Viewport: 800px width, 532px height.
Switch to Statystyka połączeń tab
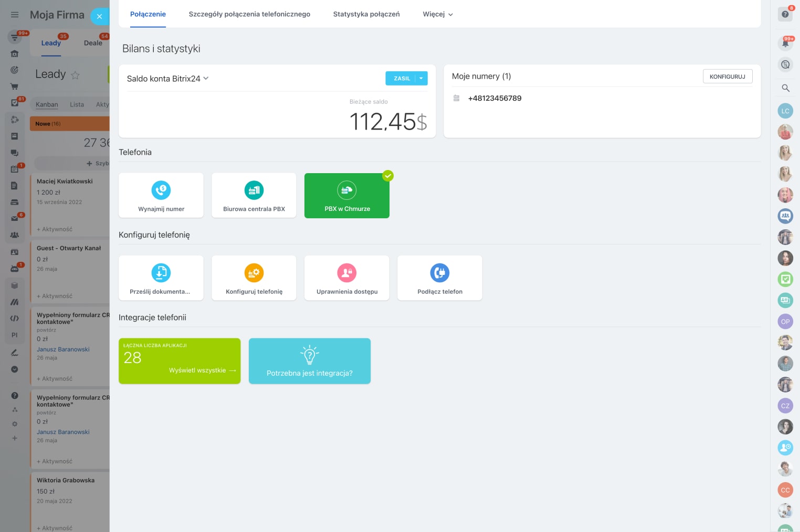[x=366, y=14]
